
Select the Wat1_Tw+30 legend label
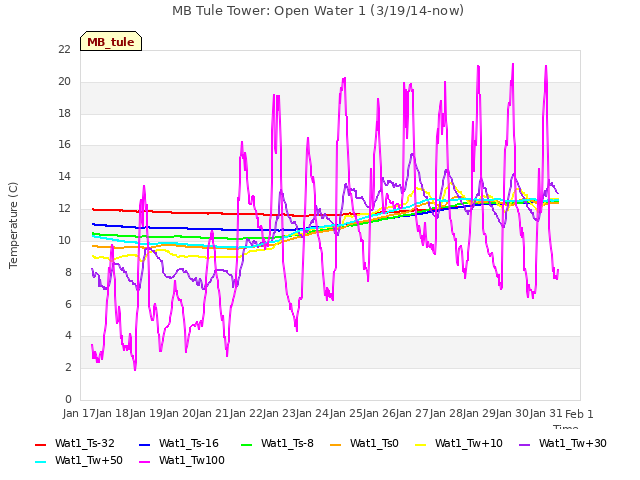tap(573, 443)
